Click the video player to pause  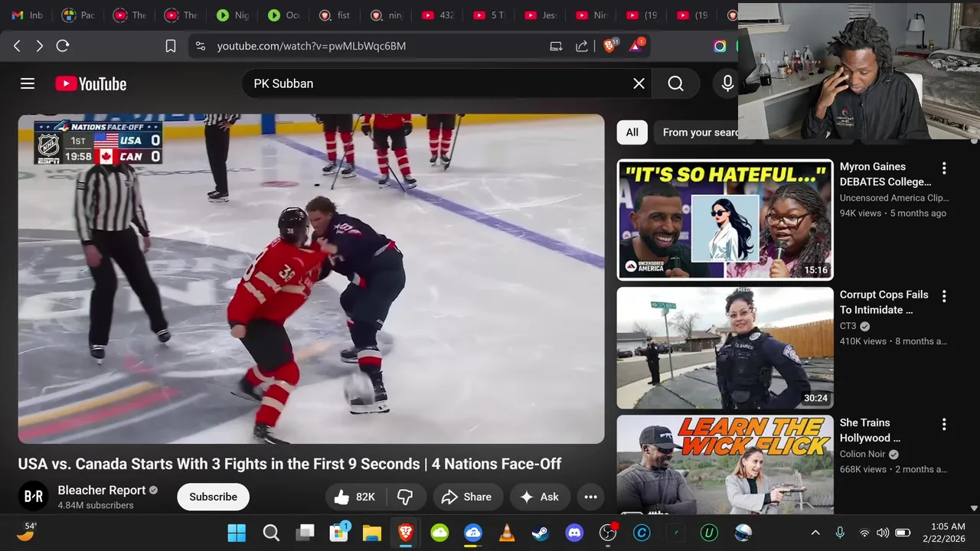tap(311, 279)
